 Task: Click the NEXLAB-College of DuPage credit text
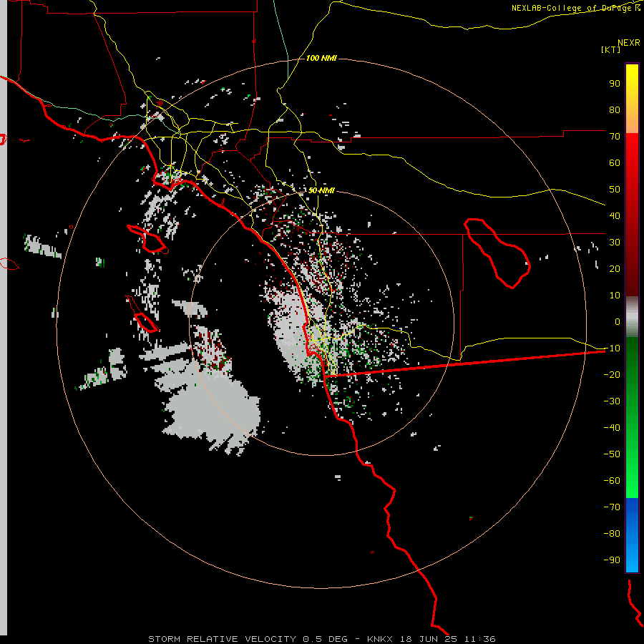pos(576,8)
